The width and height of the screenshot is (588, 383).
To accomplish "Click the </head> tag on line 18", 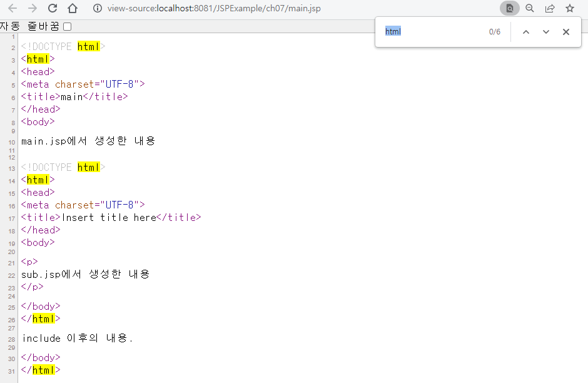I will click(41, 230).
